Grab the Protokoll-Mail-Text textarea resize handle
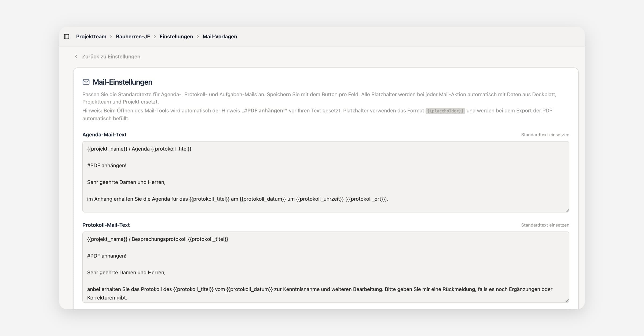The height and width of the screenshot is (336, 644). point(567,301)
